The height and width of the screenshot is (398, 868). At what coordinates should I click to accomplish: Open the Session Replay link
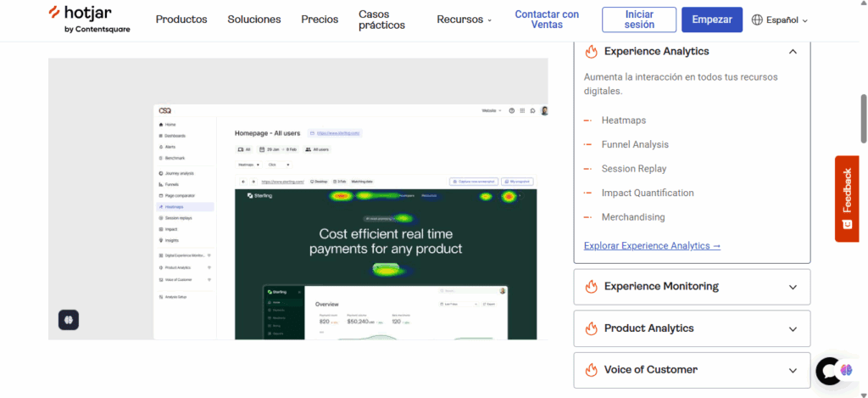pyautogui.click(x=634, y=169)
